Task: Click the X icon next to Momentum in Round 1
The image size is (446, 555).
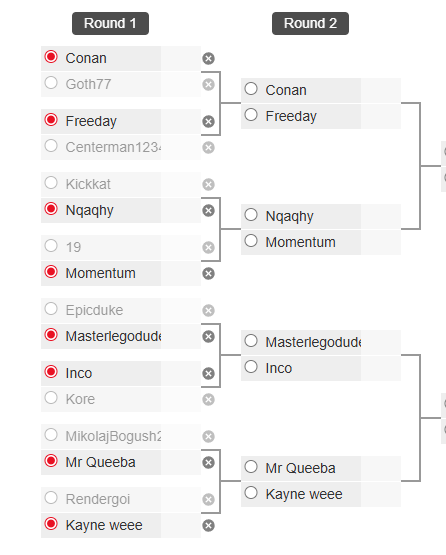Action: click(208, 274)
